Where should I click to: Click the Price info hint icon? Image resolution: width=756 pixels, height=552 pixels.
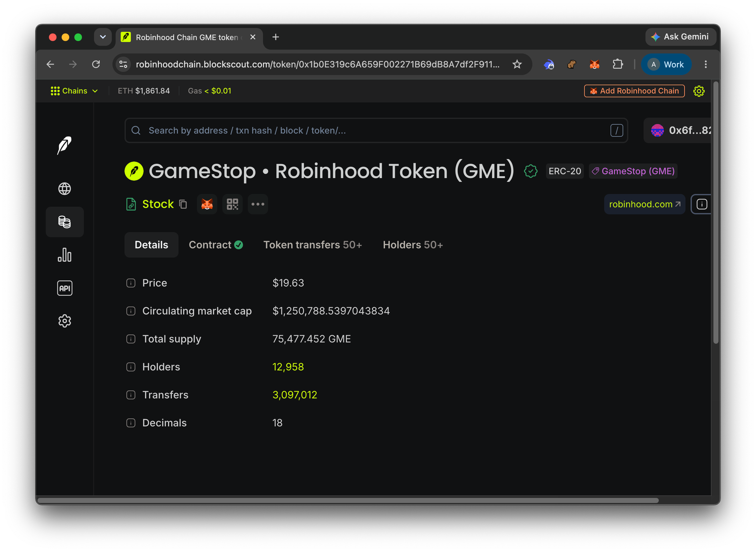coord(131,283)
